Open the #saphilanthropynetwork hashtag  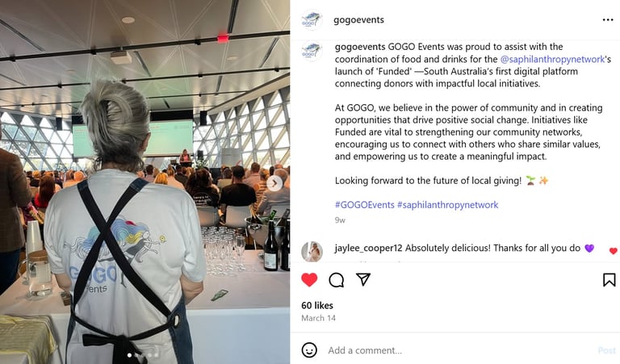click(x=447, y=205)
